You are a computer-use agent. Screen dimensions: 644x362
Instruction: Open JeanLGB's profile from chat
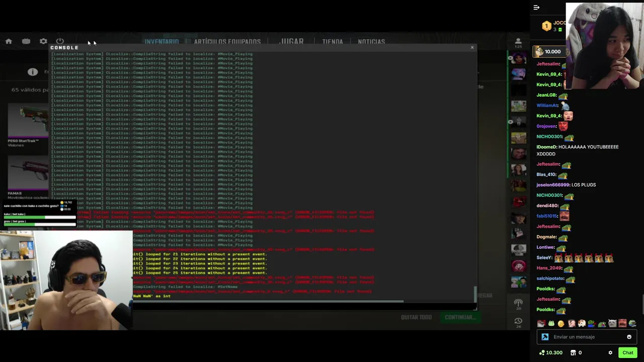point(547,95)
